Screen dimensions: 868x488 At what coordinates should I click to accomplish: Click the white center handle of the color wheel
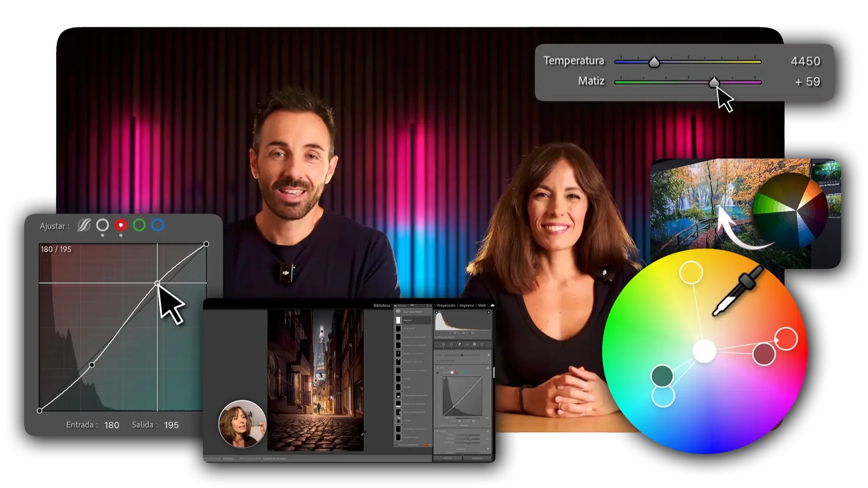(x=704, y=351)
